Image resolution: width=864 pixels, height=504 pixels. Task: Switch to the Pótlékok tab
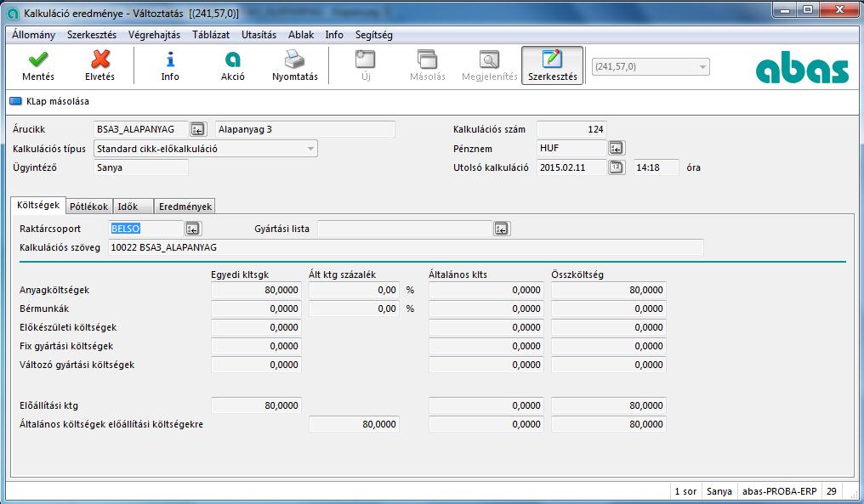coord(88,207)
